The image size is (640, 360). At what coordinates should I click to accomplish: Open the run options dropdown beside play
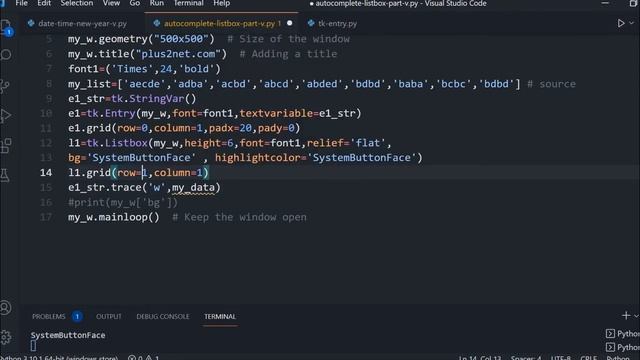(x=632, y=24)
